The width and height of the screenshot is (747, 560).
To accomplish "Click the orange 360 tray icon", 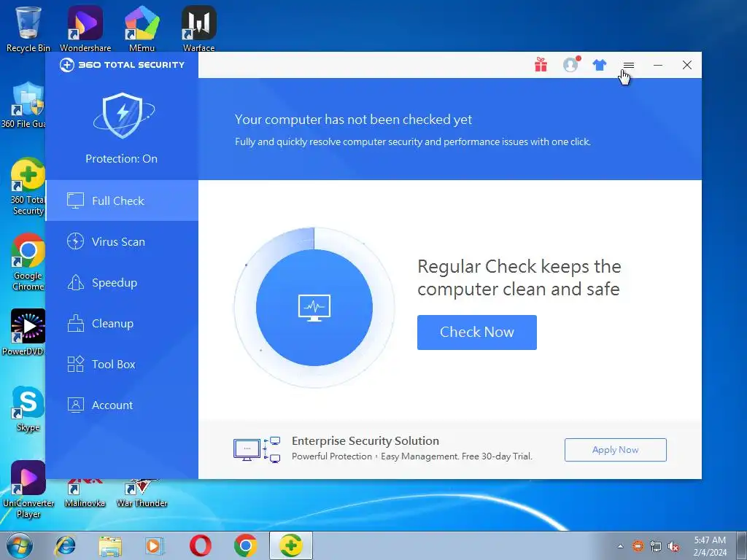I will pyautogui.click(x=638, y=546).
